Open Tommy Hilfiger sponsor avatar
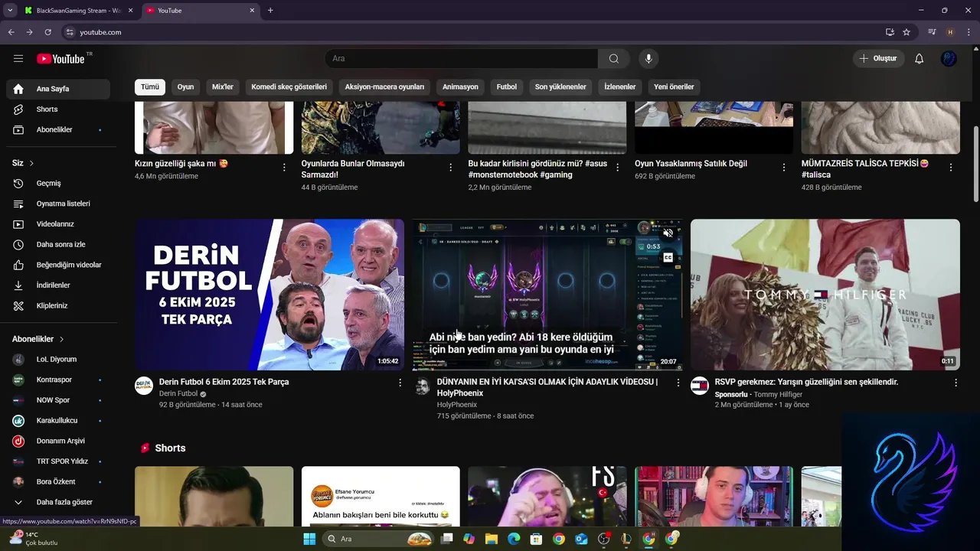The width and height of the screenshot is (980, 551). point(700,386)
